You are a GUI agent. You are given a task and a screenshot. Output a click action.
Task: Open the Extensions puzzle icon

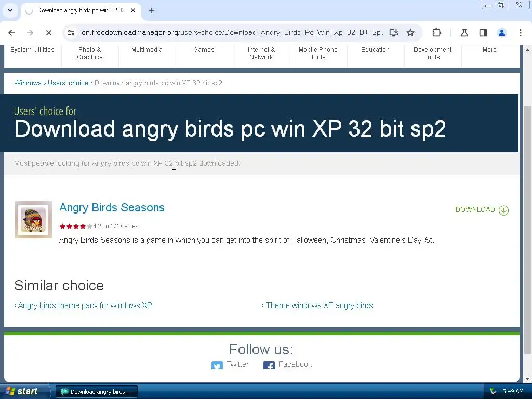[x=436, y=33]
